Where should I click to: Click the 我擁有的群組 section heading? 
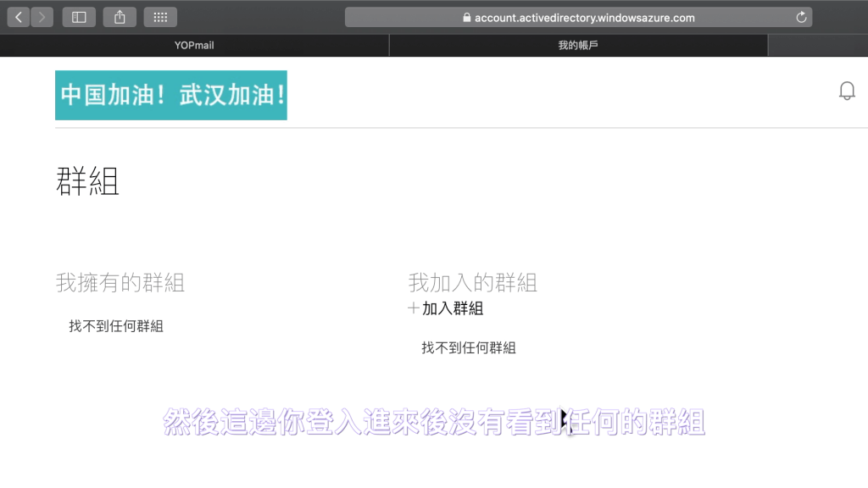click(120, 283)
